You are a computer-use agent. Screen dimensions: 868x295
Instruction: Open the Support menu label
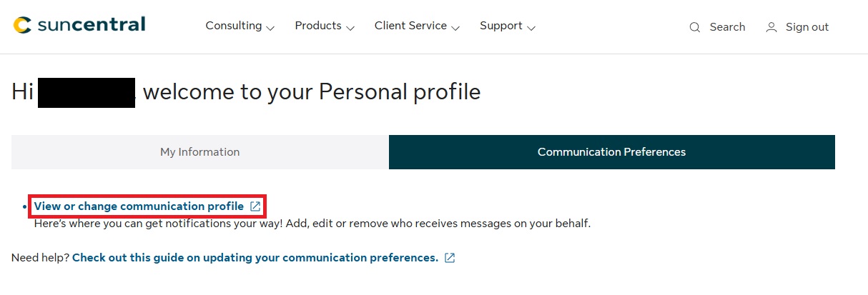[501, 26]
